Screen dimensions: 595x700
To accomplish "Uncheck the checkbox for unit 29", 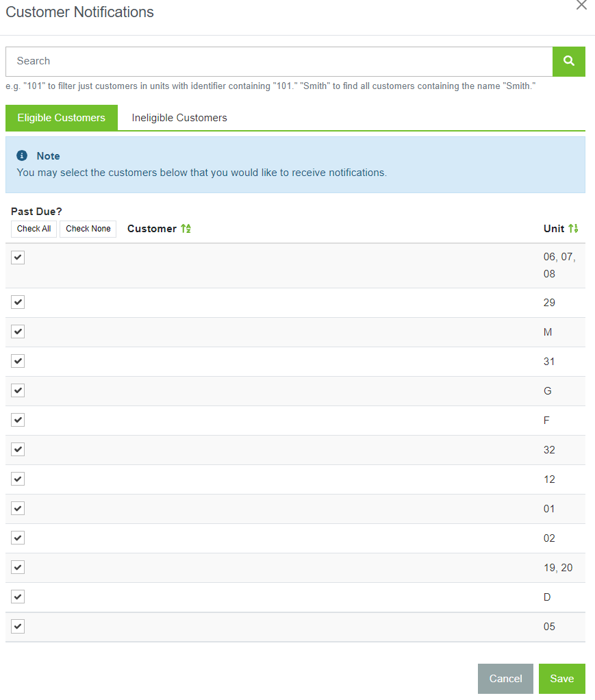I will [x=18, y=302].
